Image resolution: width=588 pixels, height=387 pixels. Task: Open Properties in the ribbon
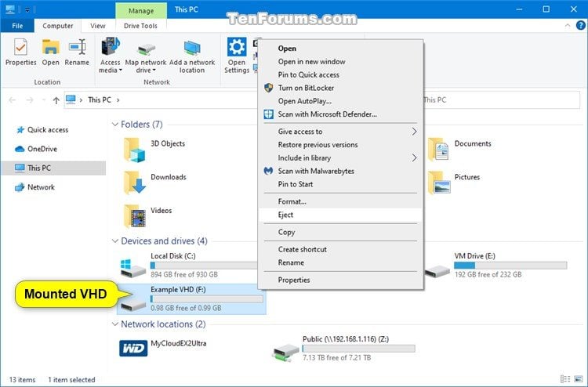[20, 52]
